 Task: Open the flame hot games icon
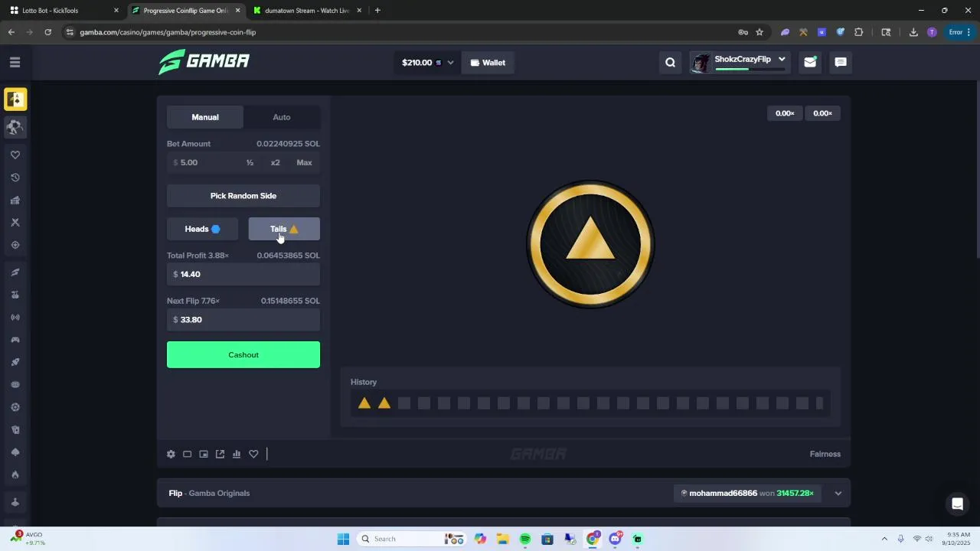[x=15, y=474]
